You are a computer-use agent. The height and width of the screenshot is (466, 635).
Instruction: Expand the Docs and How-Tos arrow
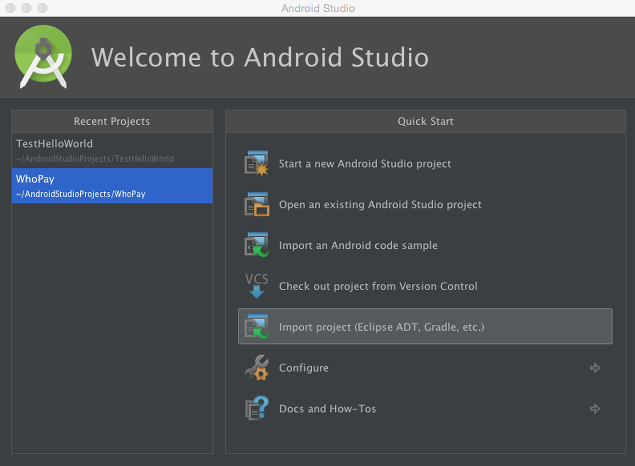tap(595, 409)
